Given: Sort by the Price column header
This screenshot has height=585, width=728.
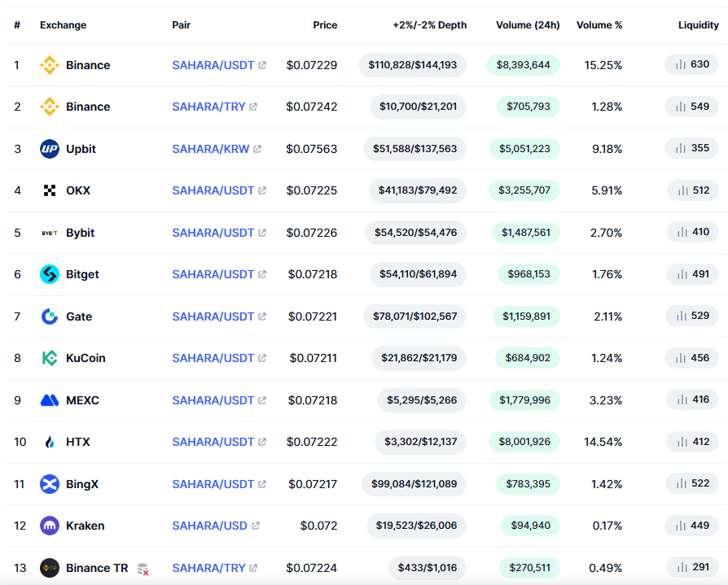Looking at the screenshot, I should [325, 25].
